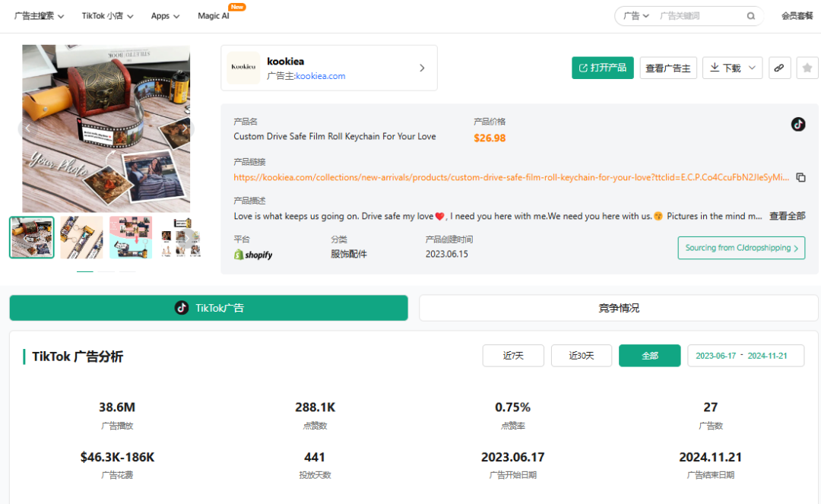Favorite the product with star icon

click(807, 68)
